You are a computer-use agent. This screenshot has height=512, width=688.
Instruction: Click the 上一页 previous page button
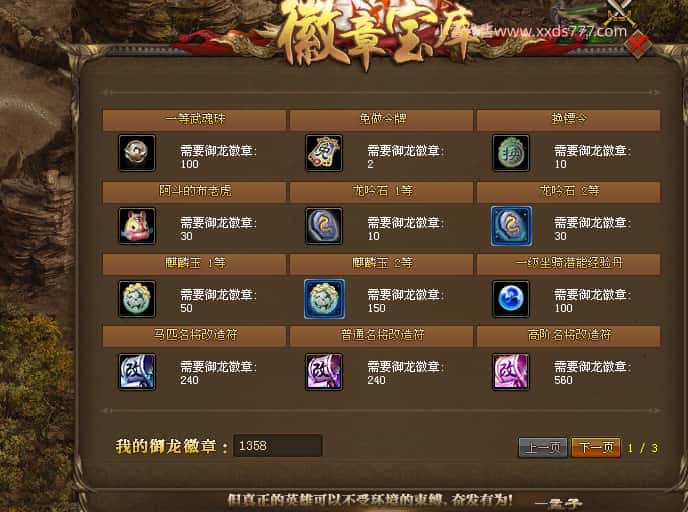click(x=543, y=448)
